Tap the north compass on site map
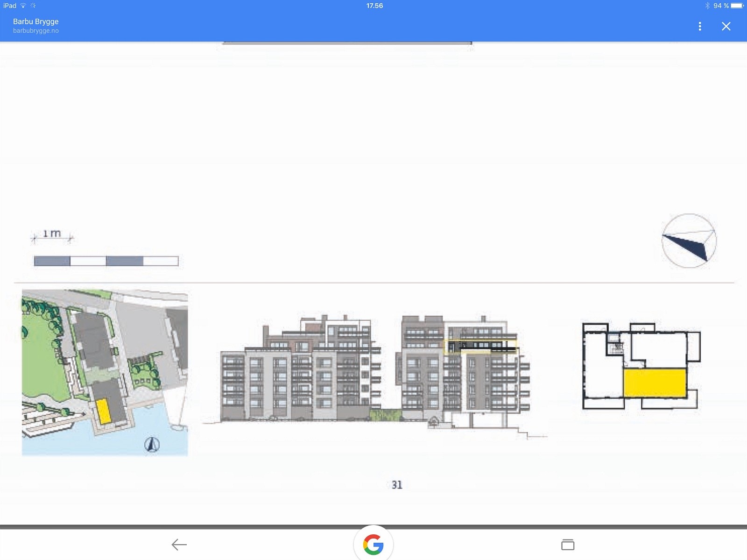 click(x=152, y=444)
